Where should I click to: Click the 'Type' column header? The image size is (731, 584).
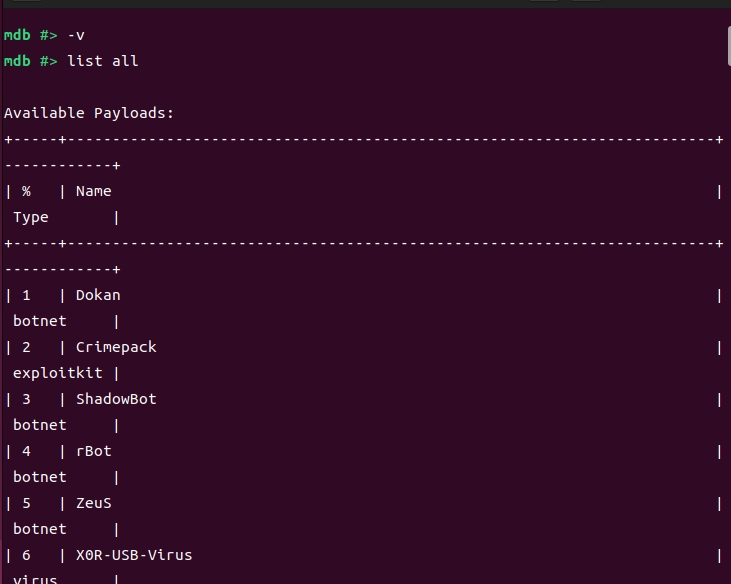point(31,218)
